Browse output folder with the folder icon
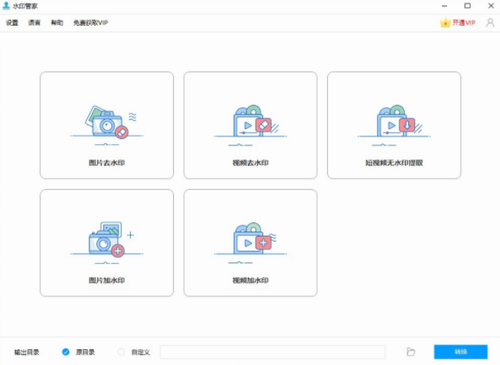 tap(411, 352)
